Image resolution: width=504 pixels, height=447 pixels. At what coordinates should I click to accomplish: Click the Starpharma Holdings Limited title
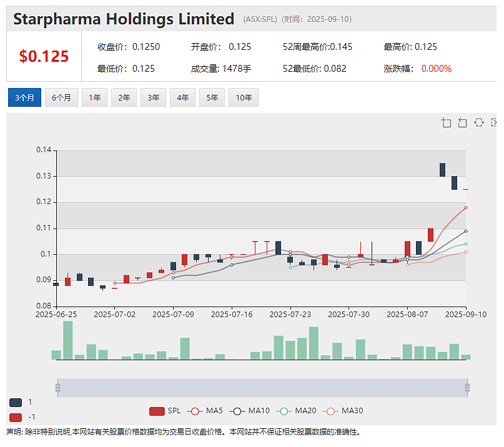(124, 19)
